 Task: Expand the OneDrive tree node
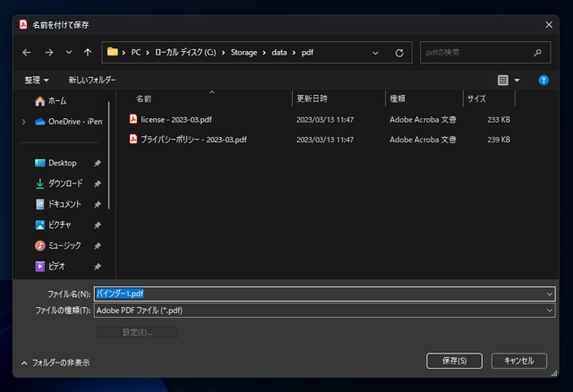click(x=24, y=122)
